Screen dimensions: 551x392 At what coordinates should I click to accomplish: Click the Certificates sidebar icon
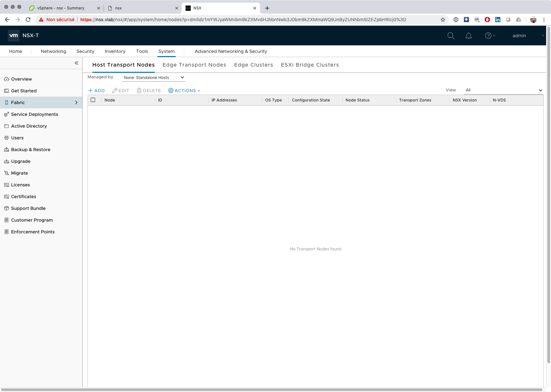pos(6,196)
